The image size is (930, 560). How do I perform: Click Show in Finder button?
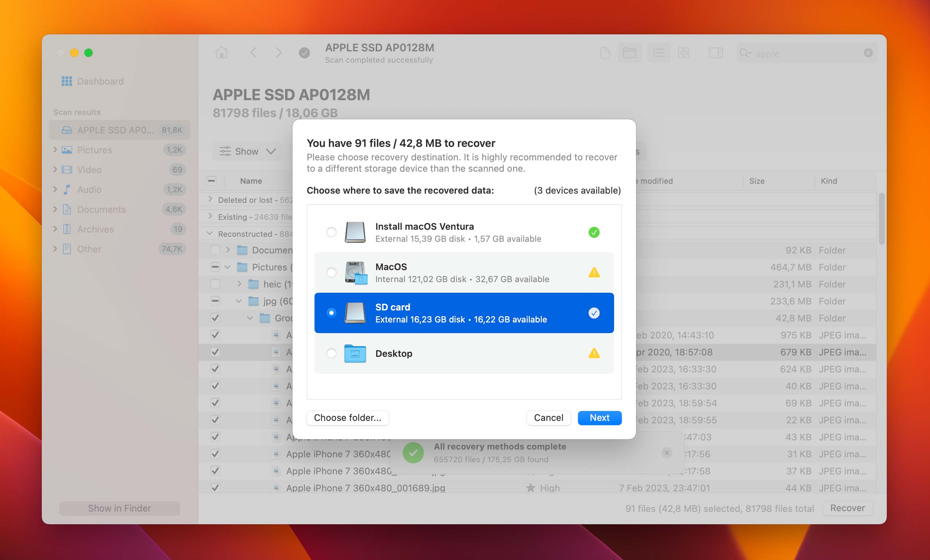click(119, 508)
